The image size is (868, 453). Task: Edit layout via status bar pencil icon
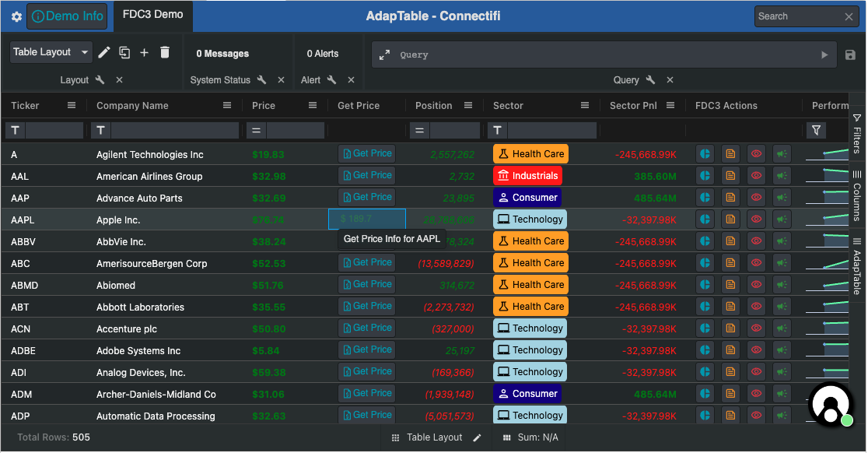click(478, 437)
